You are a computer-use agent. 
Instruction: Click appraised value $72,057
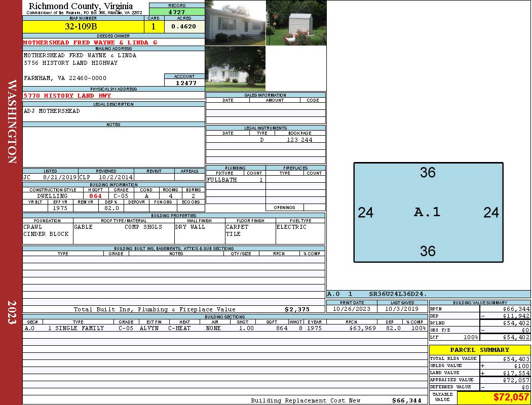(516, 380)
